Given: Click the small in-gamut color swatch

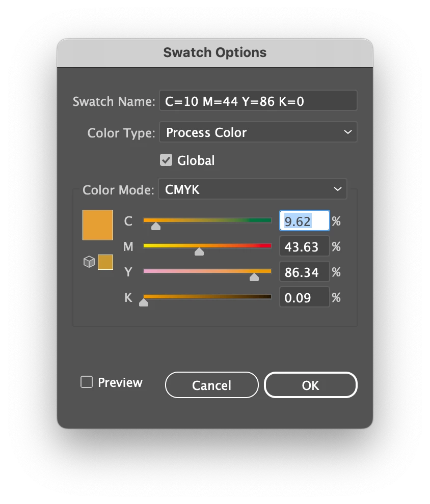Looking at the screenshot, I should (x=105, y=262).
